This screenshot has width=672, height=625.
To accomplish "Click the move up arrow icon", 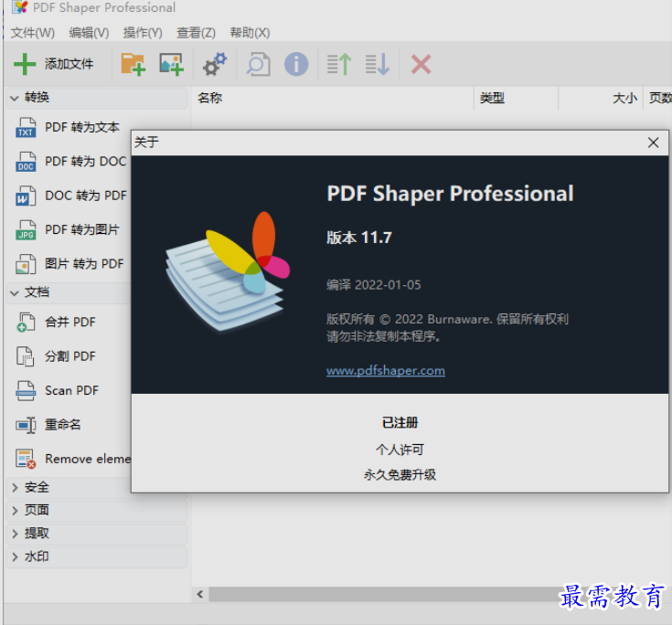I will (x=339, y=64).
